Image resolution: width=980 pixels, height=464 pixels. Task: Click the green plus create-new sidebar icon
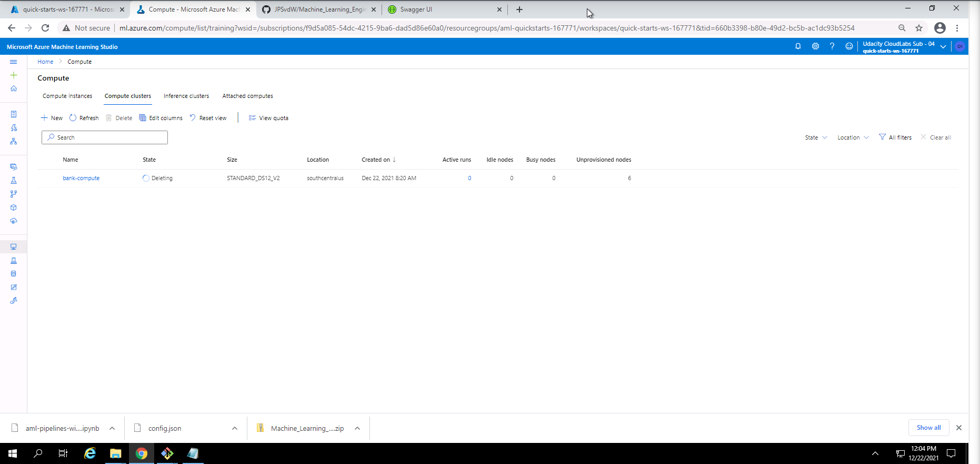pos(14,75)
